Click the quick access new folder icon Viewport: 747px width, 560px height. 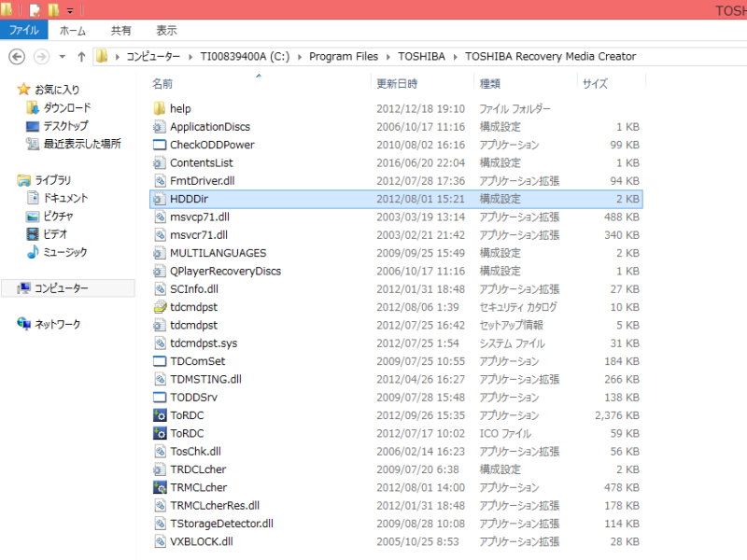point(53,9)
